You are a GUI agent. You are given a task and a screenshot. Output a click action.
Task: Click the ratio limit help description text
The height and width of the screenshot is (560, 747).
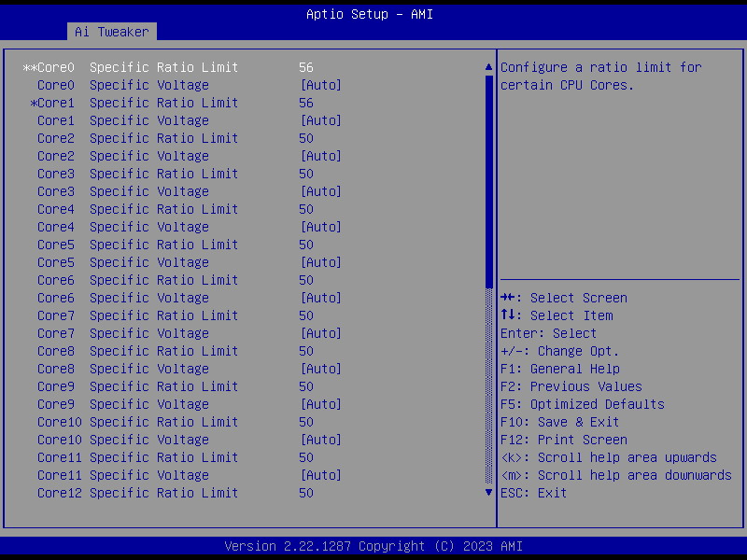point(601,77)
